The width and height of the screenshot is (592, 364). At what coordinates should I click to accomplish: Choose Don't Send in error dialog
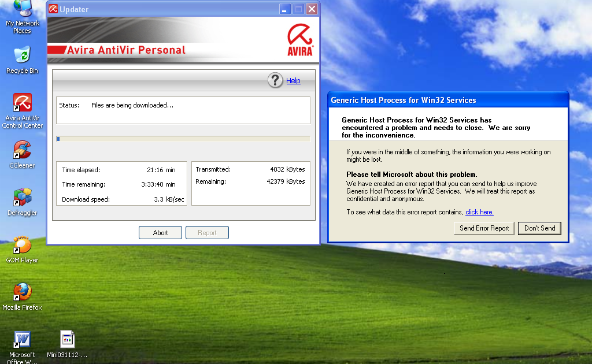(x=539, y=228)
